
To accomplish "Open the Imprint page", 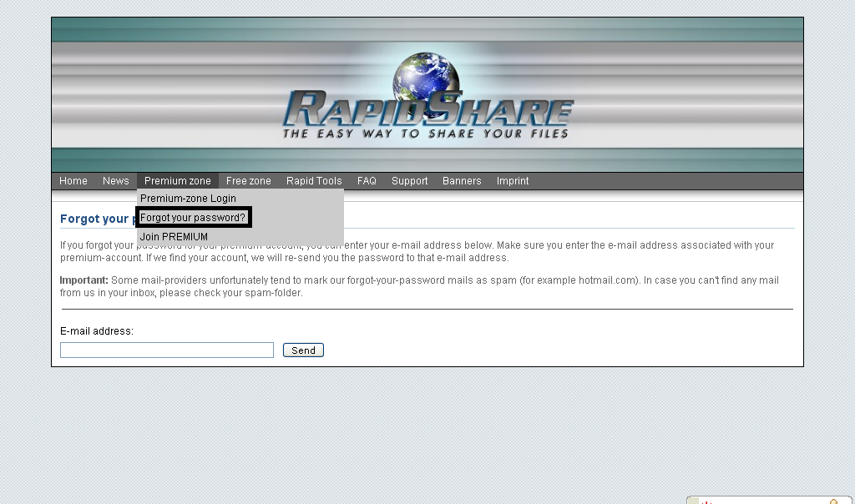I will point(513,181).
